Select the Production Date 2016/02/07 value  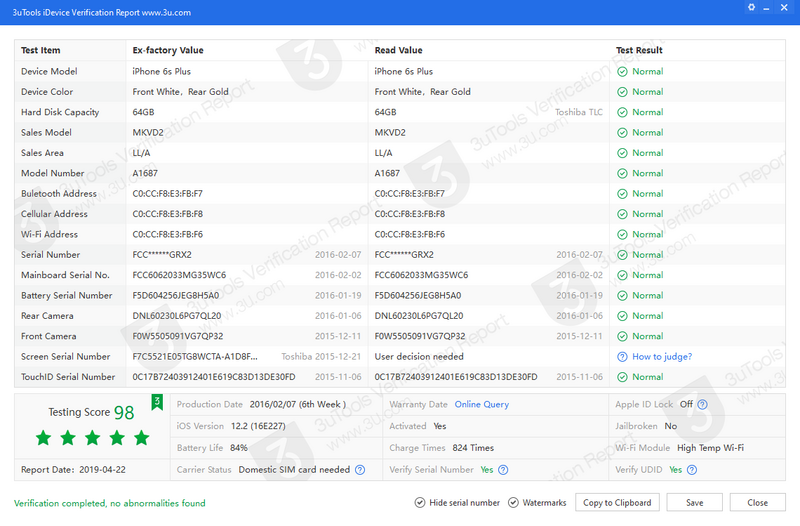click(297, 405)
